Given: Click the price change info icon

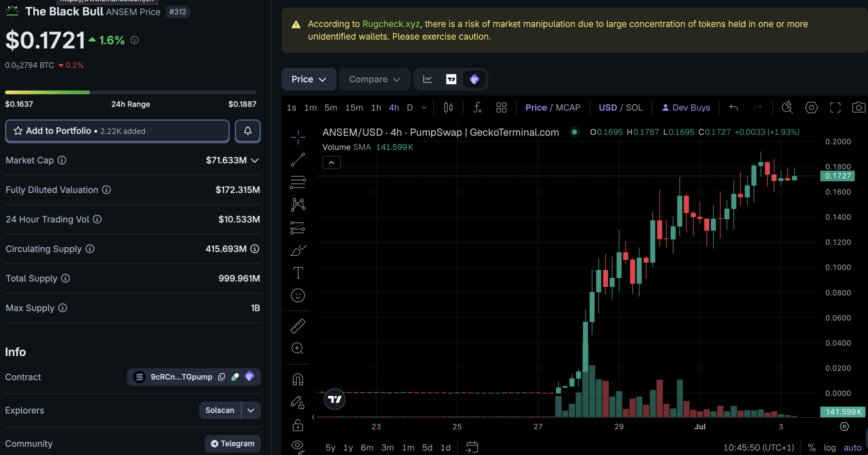Looking at the screenshot, I should tap(135, 40).
